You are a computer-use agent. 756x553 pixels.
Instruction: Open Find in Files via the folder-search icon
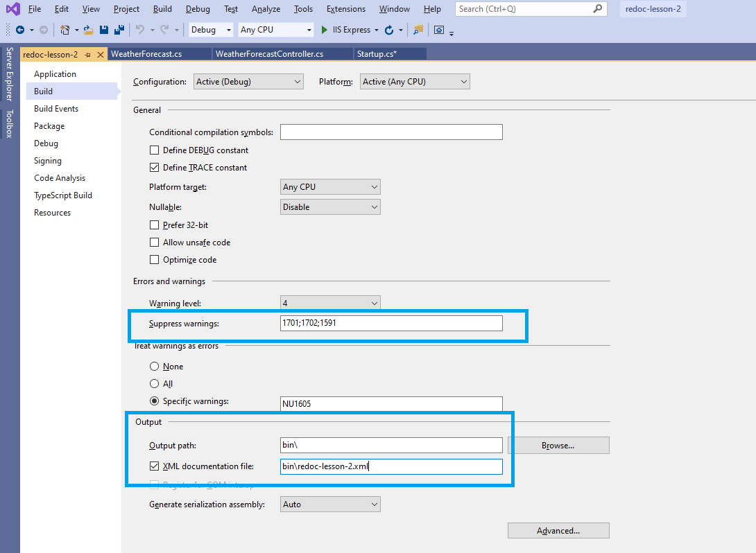pyautogui.click(x=416, y=30)
